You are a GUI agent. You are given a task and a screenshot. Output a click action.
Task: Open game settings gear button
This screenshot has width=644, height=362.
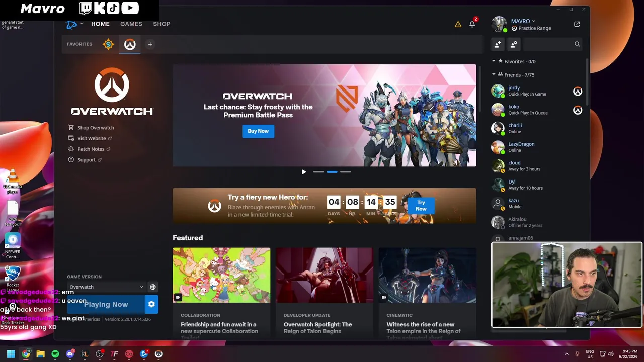tap(151, 304)
